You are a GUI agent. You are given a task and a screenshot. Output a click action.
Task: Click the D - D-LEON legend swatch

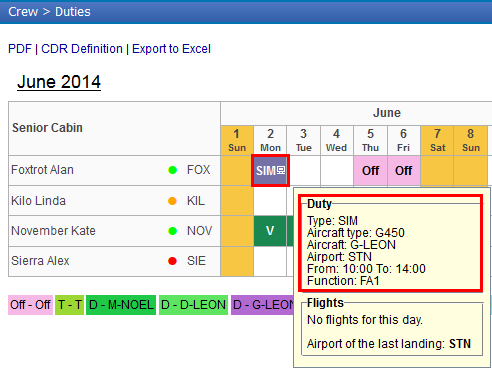click(193, 305)
